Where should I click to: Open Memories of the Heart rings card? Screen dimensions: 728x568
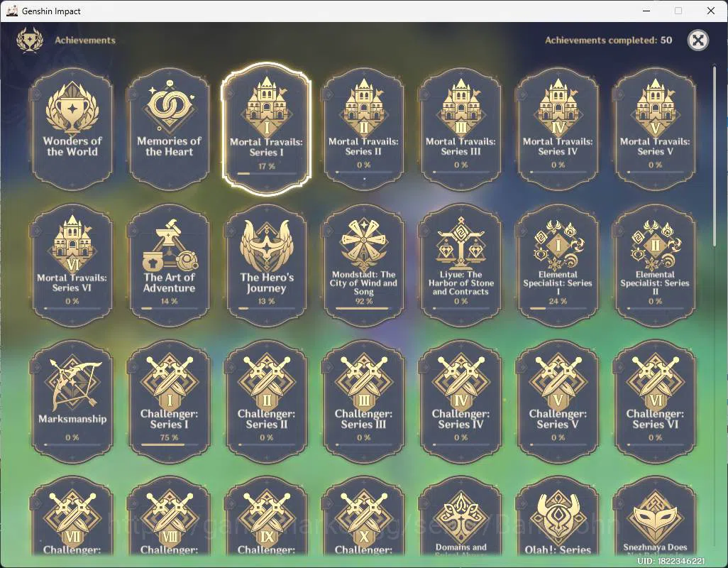coord(169,129)
